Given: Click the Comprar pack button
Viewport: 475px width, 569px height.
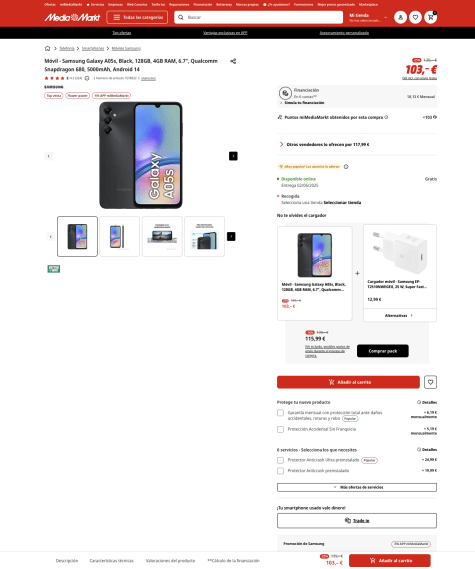Looking at the screenshot, I should [383, 351].
